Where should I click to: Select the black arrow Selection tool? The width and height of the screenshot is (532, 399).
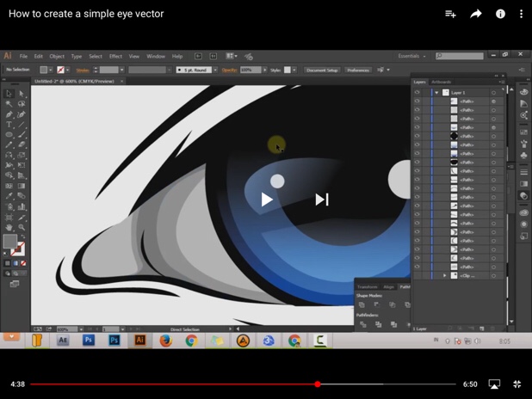[x=9, y=94]
